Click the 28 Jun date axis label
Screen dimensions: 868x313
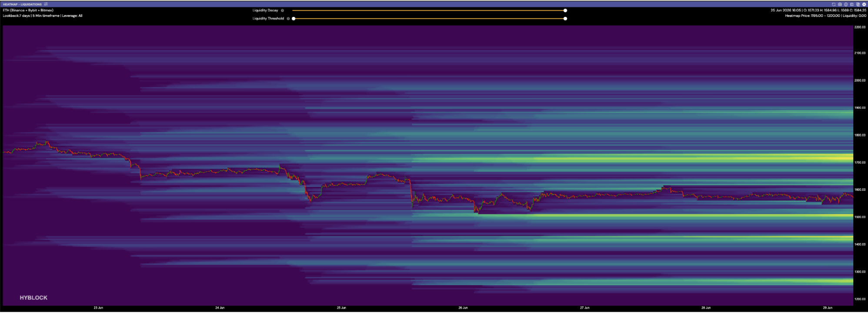[706, 308]
